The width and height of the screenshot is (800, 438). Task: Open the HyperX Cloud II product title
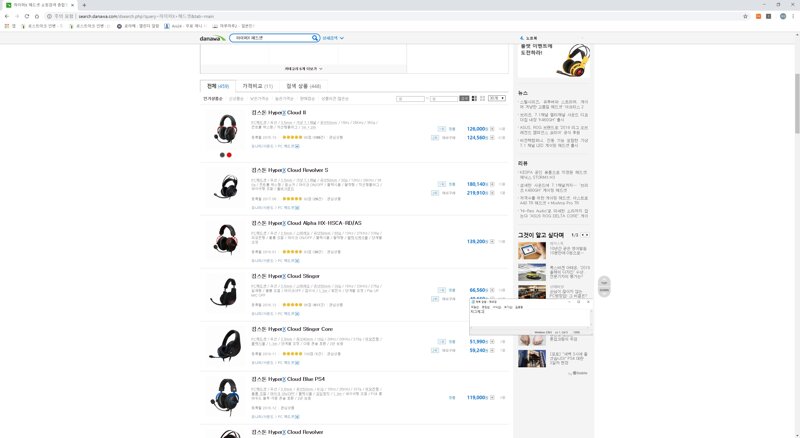[279, 112]
